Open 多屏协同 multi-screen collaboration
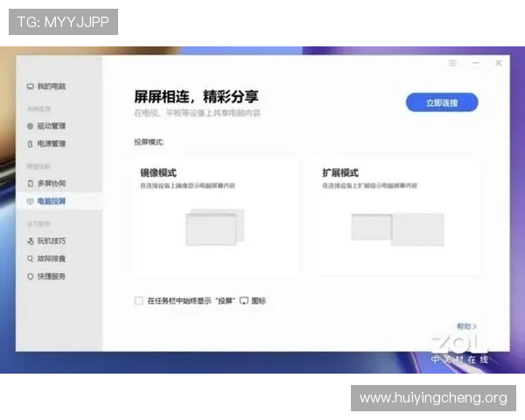The image size is (525, 420). pos(46,183)
